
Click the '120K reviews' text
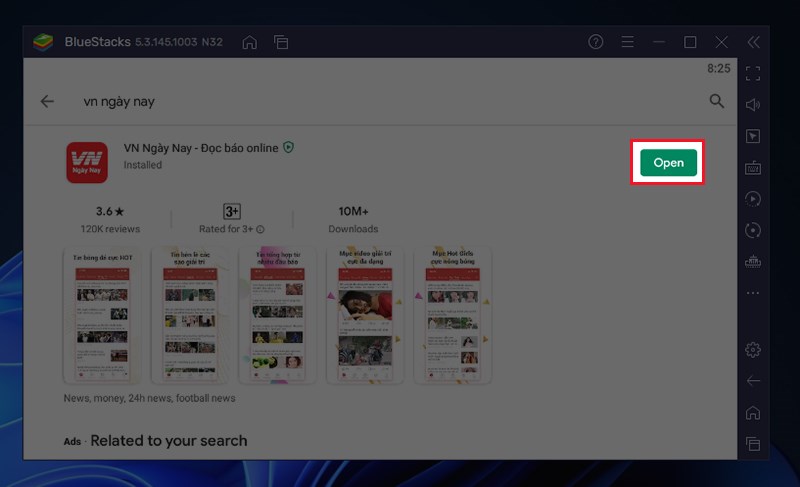110,229
